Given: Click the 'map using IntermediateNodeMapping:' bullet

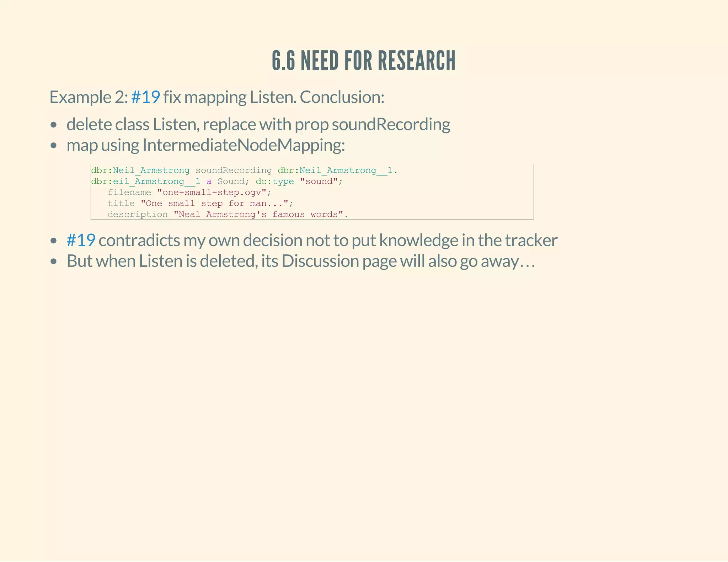Looking at the screenshot, I should click(x=206, y=145).
